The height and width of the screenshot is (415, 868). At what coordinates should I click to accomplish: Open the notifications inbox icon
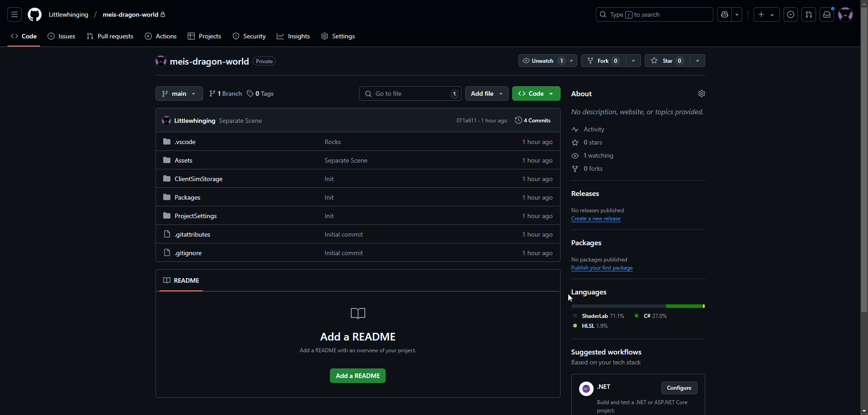point(827,14)
